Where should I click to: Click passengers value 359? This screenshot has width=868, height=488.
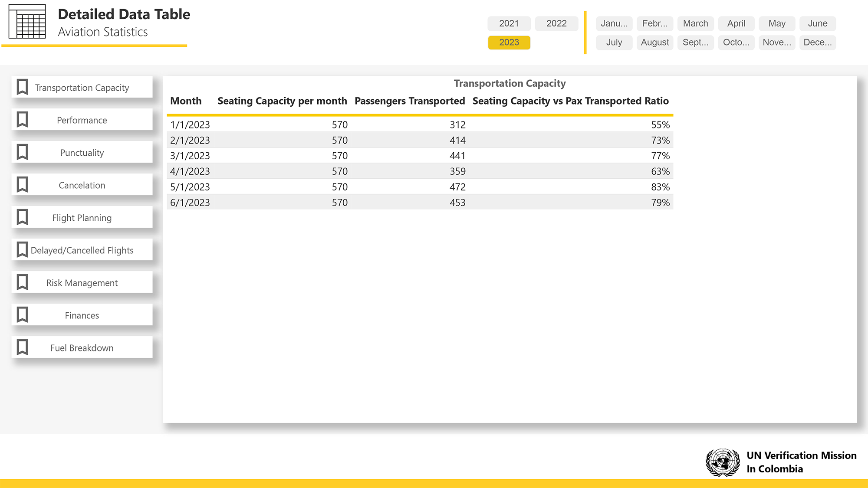click(457, 171)
